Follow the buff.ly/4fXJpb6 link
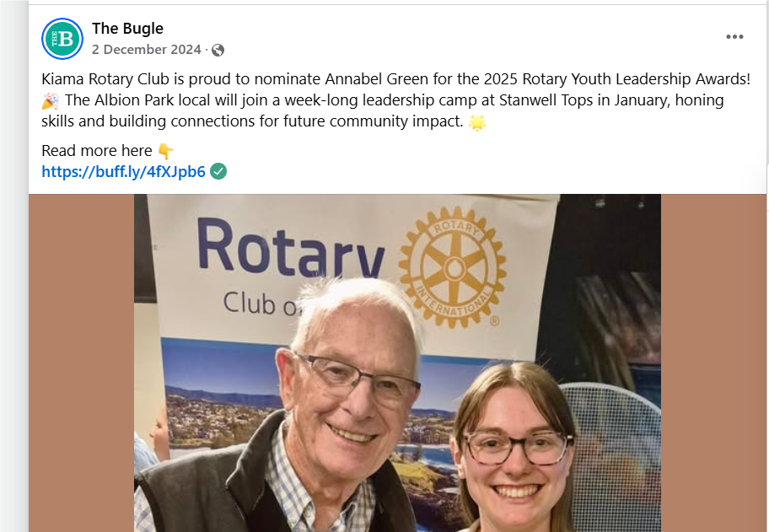The width and height of the screenshot is (769, 532). (x=123, y=172)
